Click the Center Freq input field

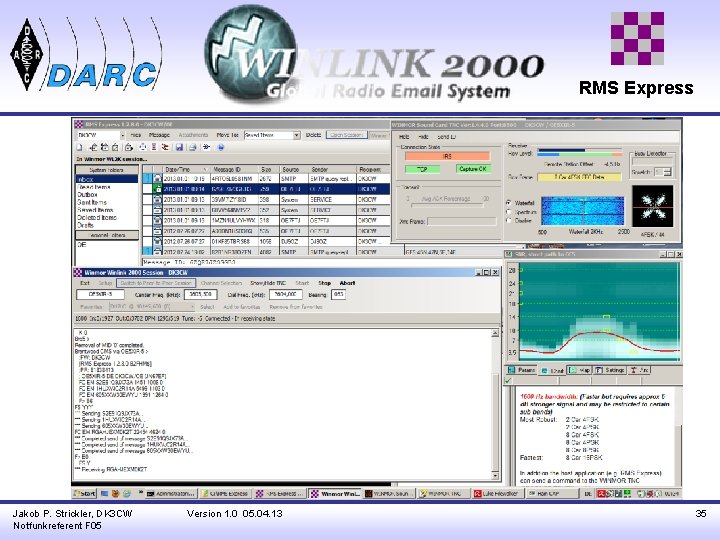click(x=200, y=295)
